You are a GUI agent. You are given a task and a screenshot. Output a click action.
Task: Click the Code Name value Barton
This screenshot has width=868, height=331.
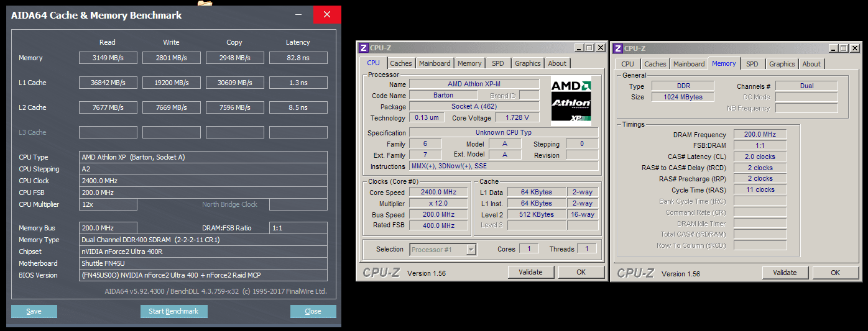443,95
